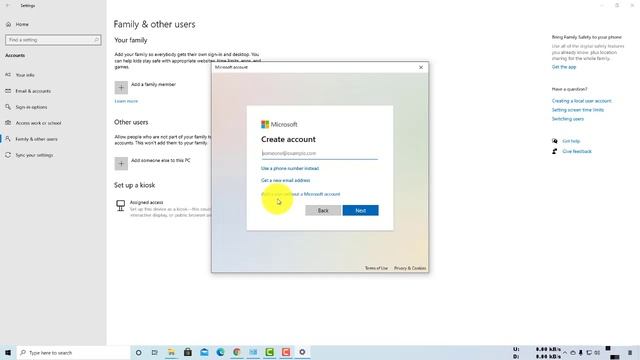The image size is (640, 360).
Task: Open File Explorer from the taskbar
Action: [x=171, y=352]
